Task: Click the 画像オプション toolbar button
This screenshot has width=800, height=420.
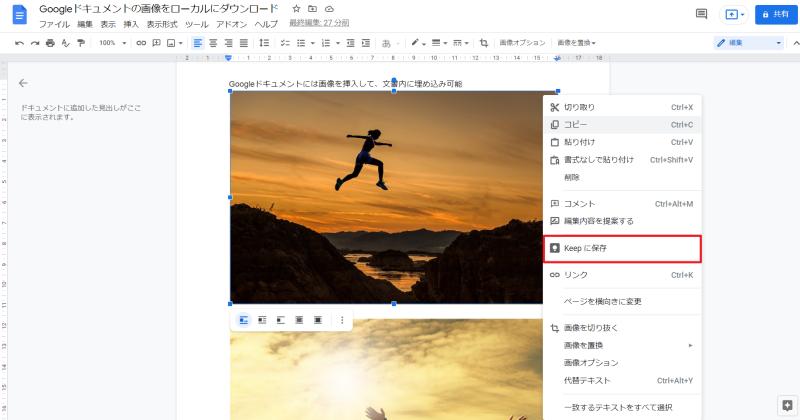Action: pyautogui.click(x=522, y=43)
